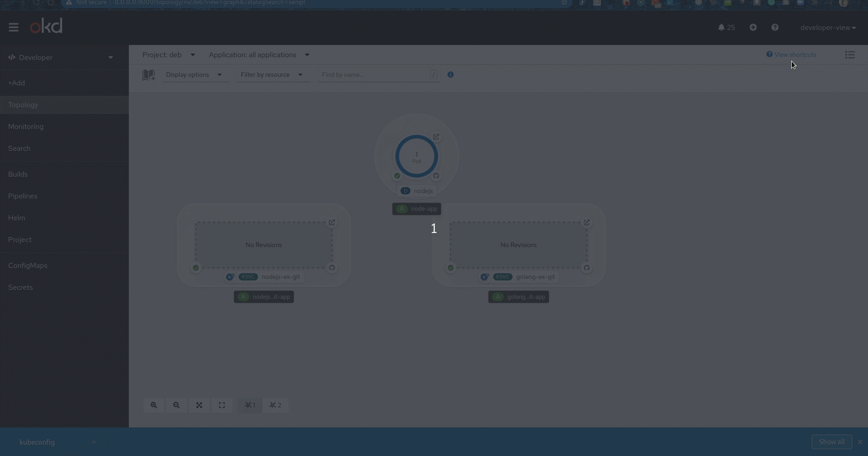Image resolution: width=868 pixels, height=456 pixels.
Task: Click build status check on nodejs-ex-git
Action: pyautogui.click(x=196, y=268)
